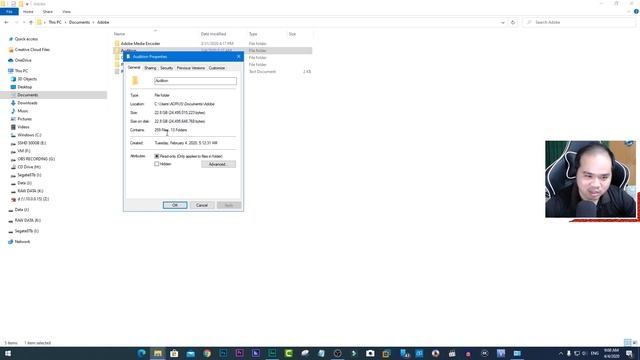The image size is (640, 360).
Task: Expand breadcrumb chevron after Documents
Action: coord(93,22)
